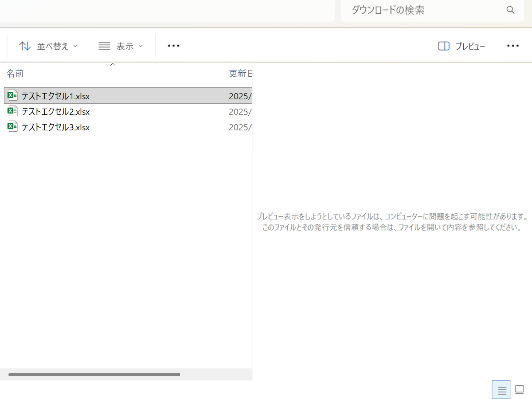The height and width of the screenshot is (399, 532).
Task: Click the sort direction arrow above 名前 column
Action: [x=113, y=65]
